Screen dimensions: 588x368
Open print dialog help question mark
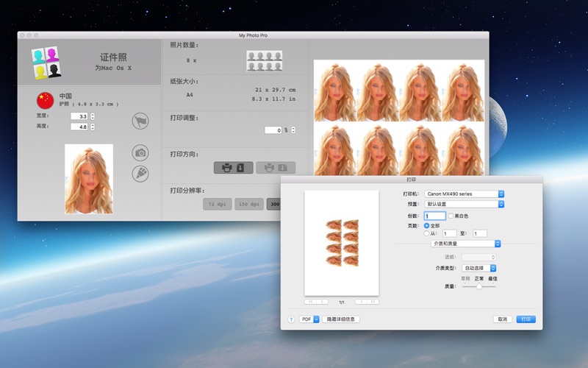(291, 319)
